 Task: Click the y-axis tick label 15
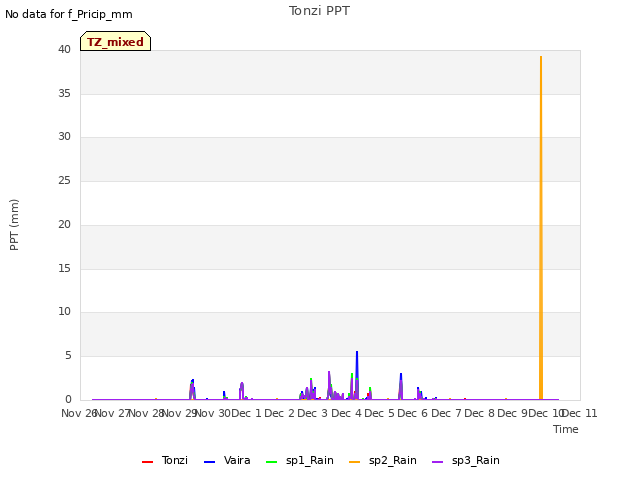[x=64, y=269]
